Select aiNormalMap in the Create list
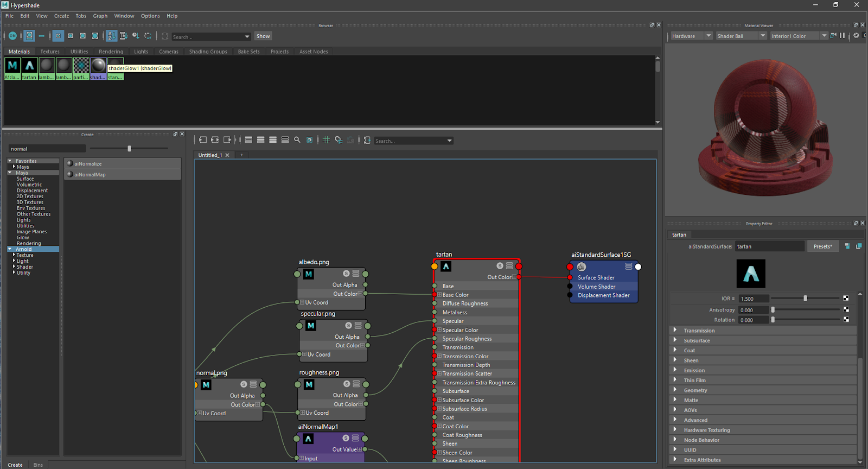 pos(123,174)
